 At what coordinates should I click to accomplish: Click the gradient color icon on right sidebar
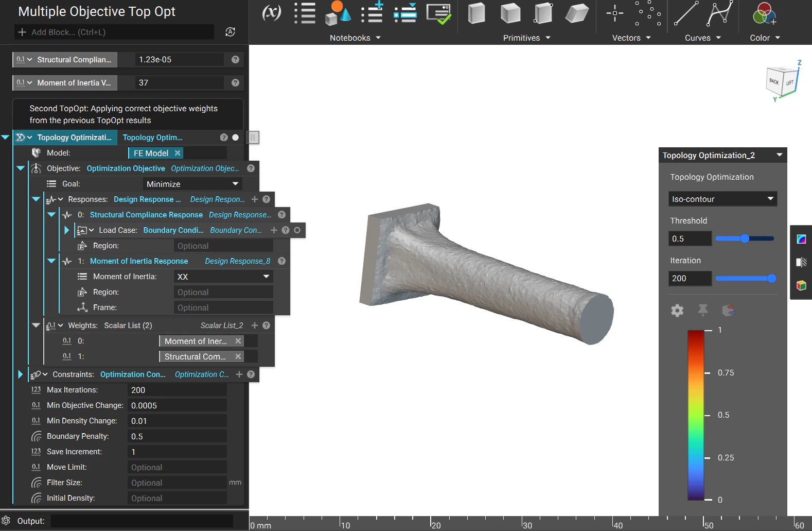pyautogui.click(x=801, y=239)
